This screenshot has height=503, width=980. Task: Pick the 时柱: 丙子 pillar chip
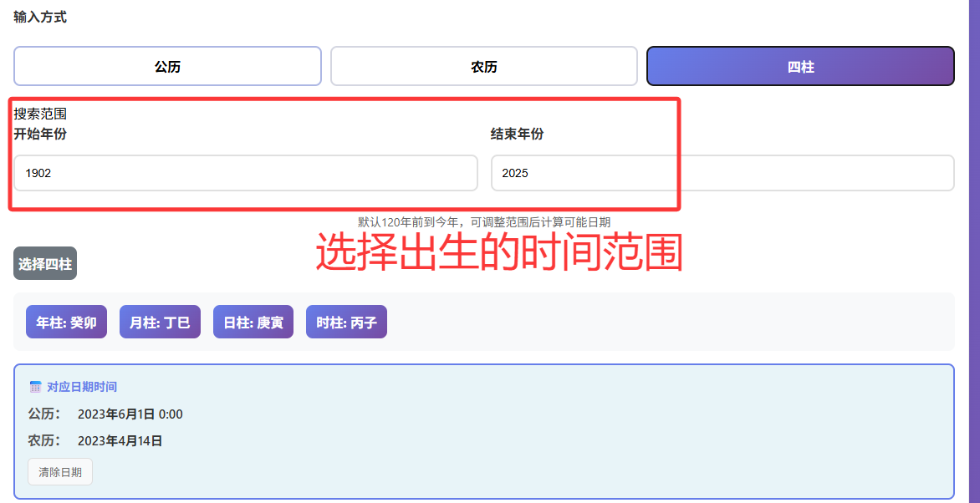pyautogui.click(x=346, y=323)
